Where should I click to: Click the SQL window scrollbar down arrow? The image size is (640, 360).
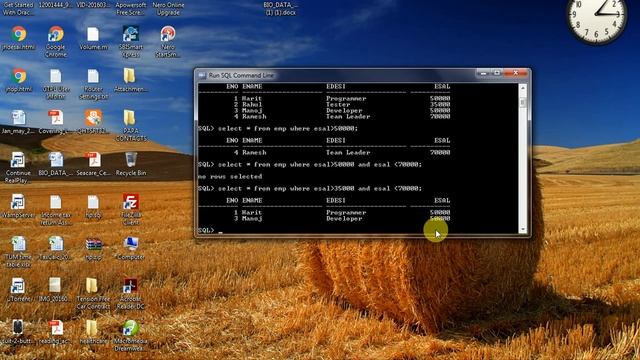click(523, 230)
